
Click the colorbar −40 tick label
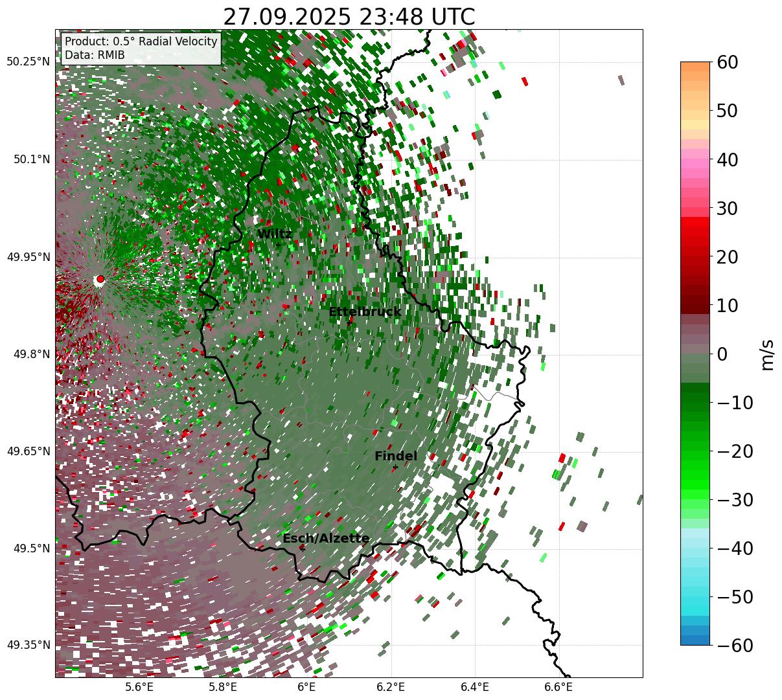[734, 548]
